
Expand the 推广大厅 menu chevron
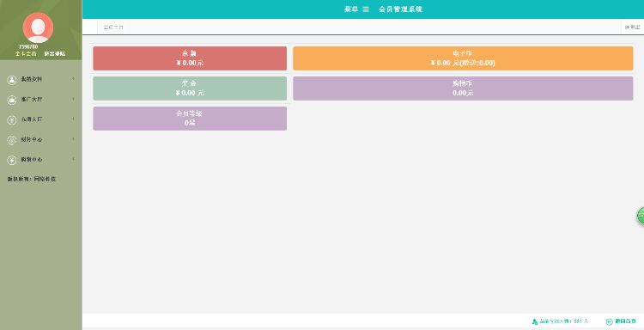[x=74, y=99]
